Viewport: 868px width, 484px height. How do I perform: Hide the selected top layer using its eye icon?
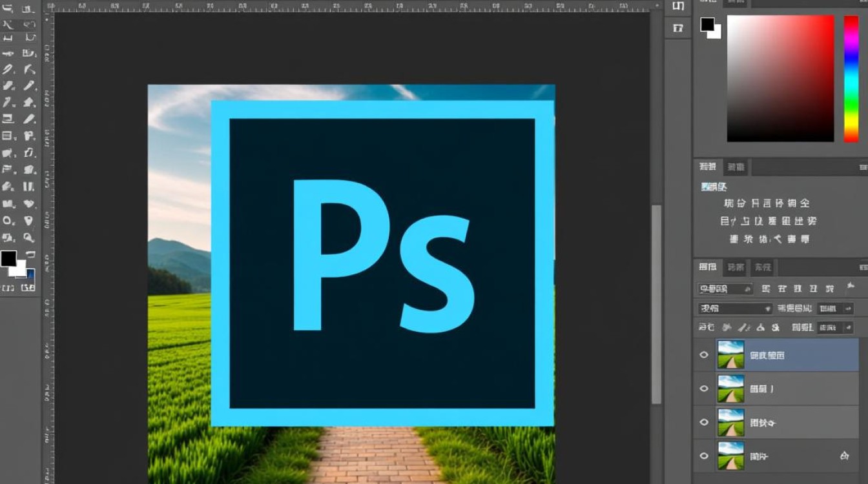pyautogui.click(x=704, y=354)
